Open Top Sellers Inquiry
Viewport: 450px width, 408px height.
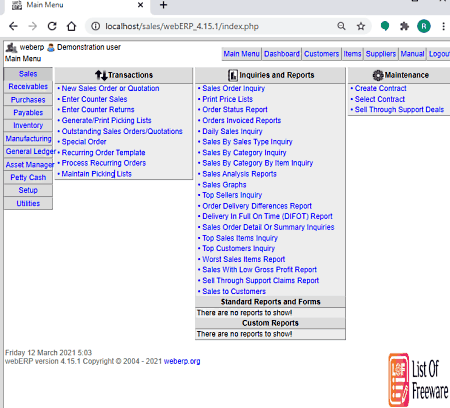(x=232, y=195)
